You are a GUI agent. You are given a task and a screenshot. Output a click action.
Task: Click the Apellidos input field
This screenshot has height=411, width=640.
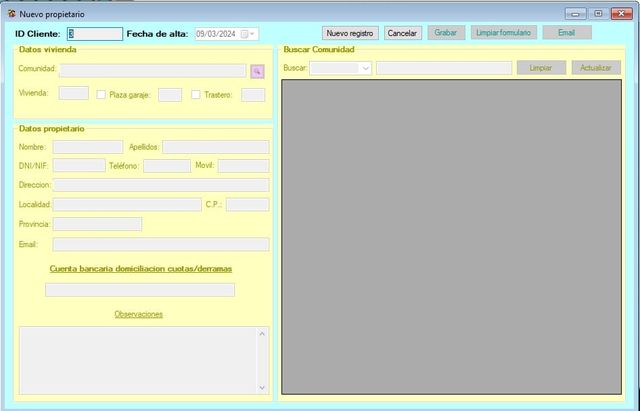coord(216,147)
